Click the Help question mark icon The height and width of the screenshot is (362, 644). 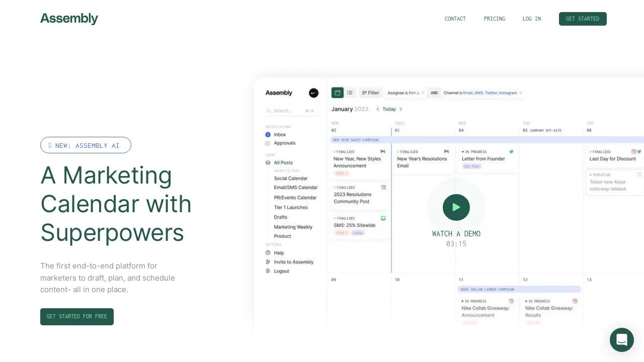coord(268,253)
